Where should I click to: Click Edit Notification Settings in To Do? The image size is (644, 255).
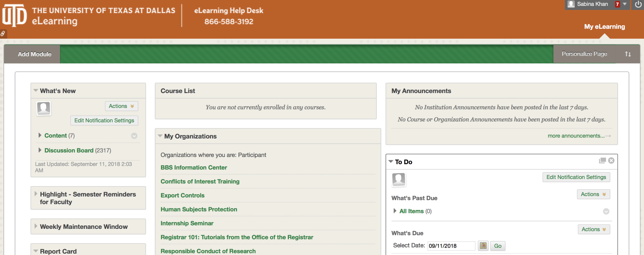click(x=576, y=177)
